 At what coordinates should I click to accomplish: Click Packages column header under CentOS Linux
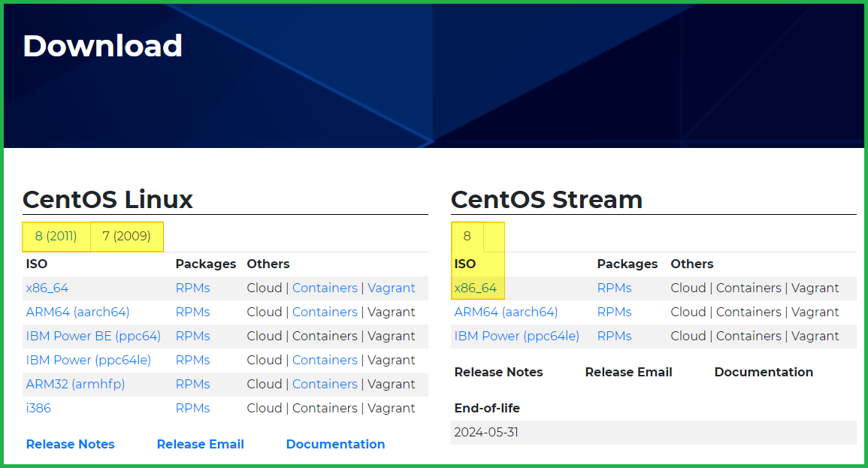[x=206, y=264]
